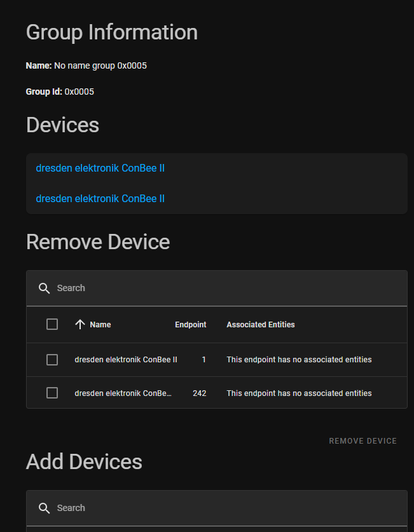Open the second ConBee II link under Devices
The height and width of the screenshot is (532, 414).
100,198
